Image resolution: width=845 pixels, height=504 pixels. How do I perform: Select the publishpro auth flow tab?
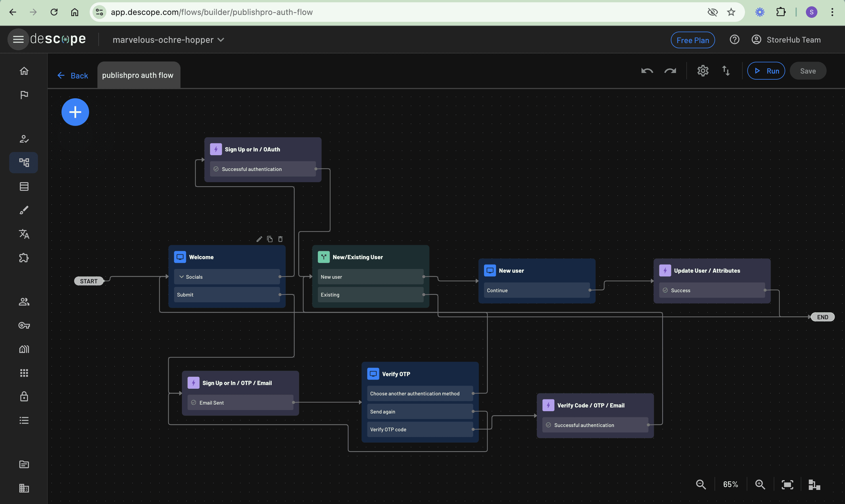point(138,75)
